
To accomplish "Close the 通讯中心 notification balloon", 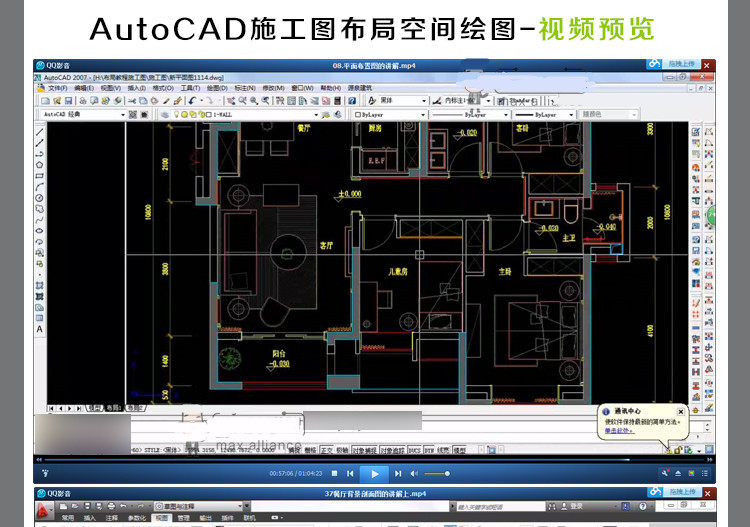I will click(x=681, y=411).
